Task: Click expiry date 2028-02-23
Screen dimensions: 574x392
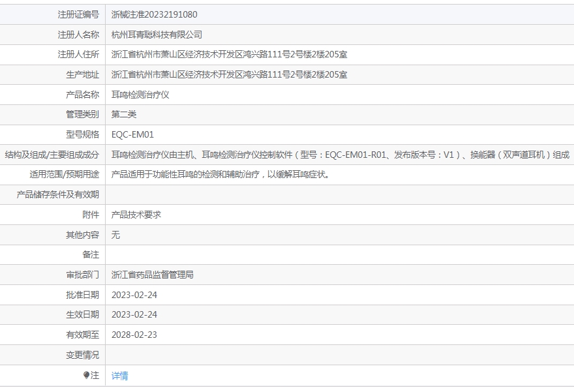Action: [134, 335]
